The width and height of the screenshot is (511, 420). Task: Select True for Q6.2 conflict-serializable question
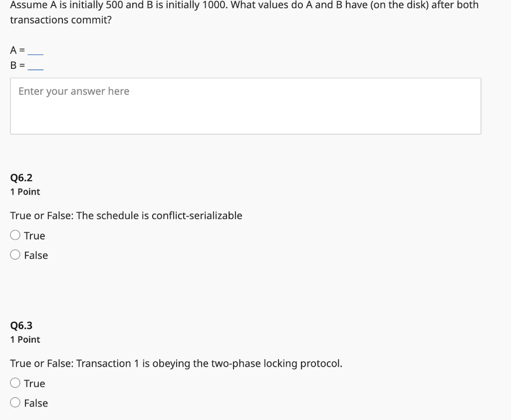click(x=15, y=235)
